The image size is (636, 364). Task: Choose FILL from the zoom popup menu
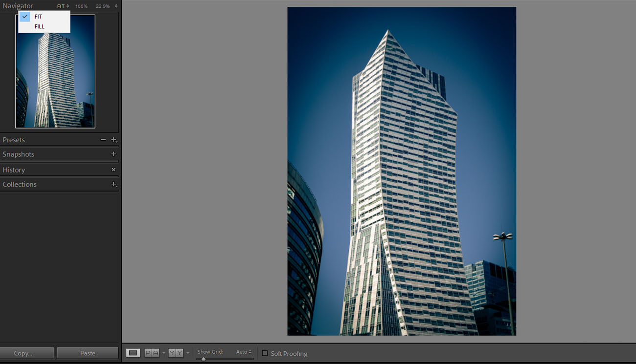[x=39, y=26]
